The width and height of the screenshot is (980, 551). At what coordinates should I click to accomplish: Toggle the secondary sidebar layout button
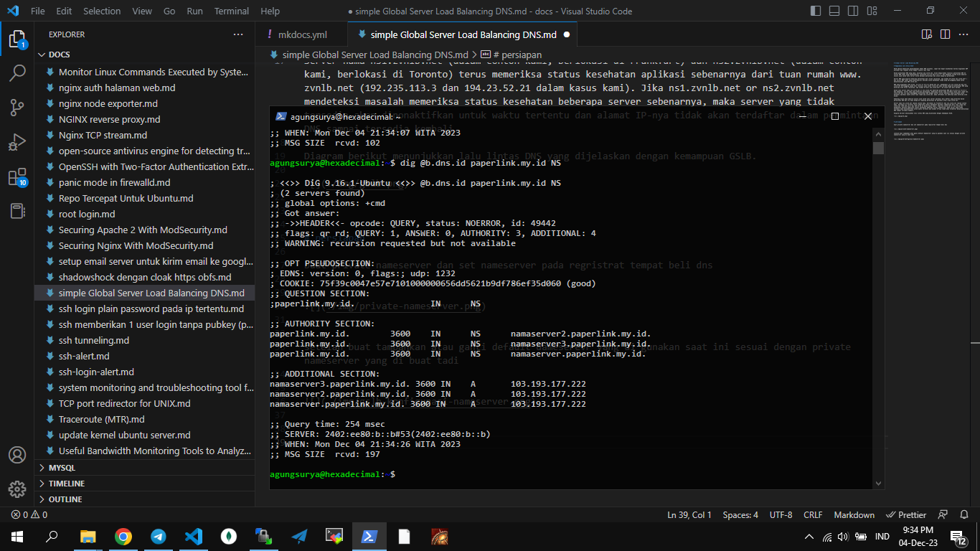point(852,11)
